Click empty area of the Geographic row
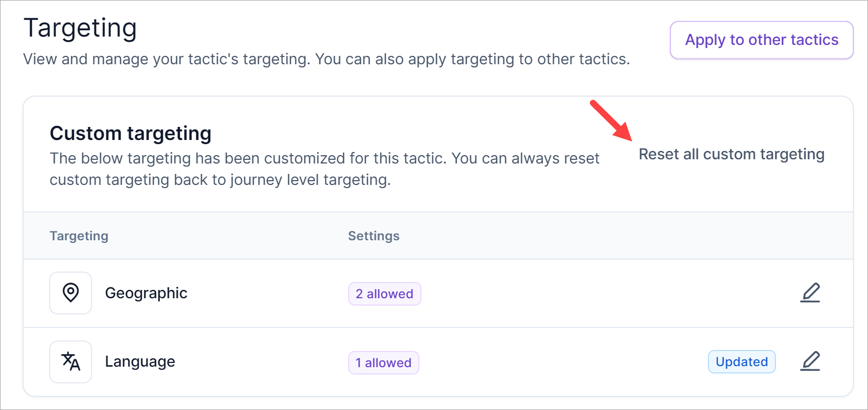The image size is (868, 410). pos(575,294)
